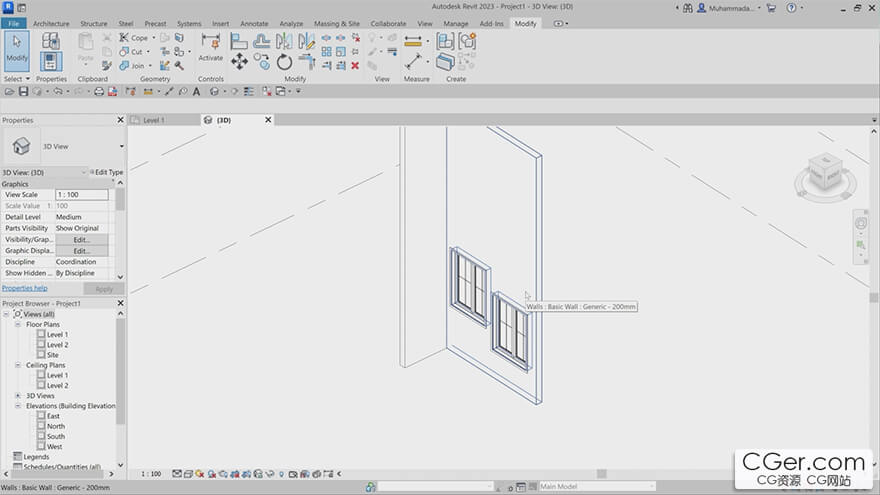The image size is (880, 495).
Task: Open the Architecture ribbon tab
Action: (51, 23)
